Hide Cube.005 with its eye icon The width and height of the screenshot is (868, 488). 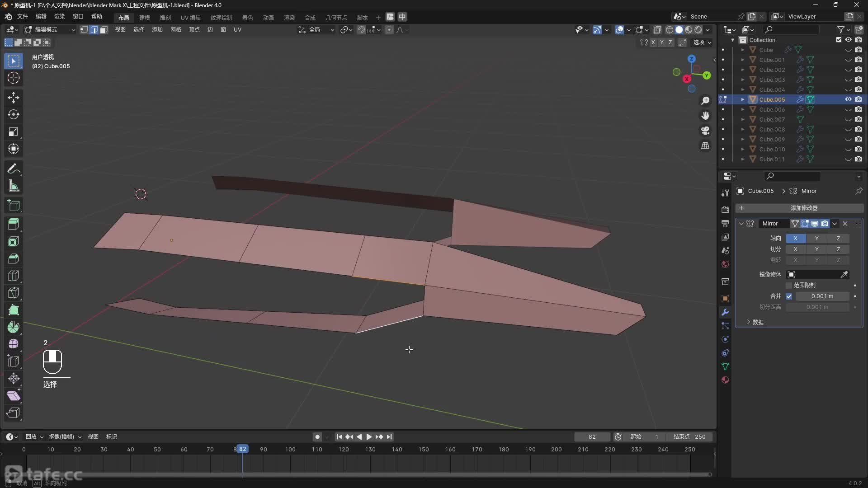[x=848, y=99]
